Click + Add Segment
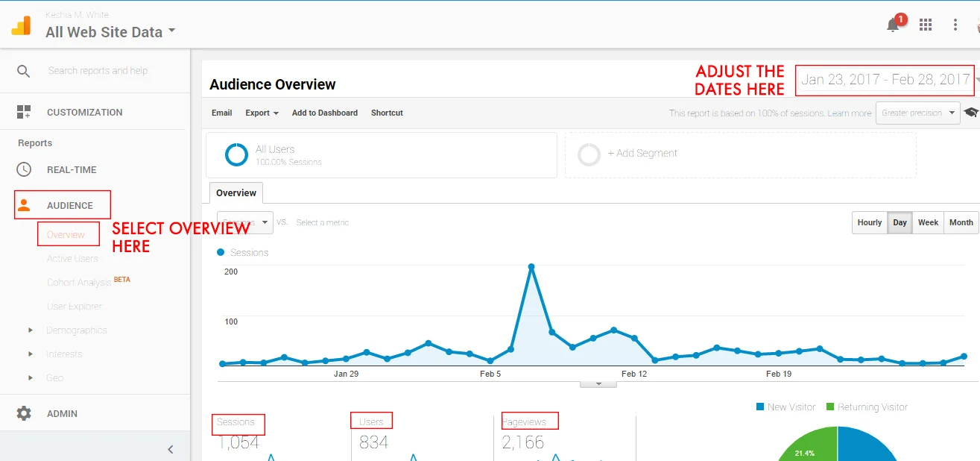This screenshot has width=980, height=461. [x=642, y=153]
